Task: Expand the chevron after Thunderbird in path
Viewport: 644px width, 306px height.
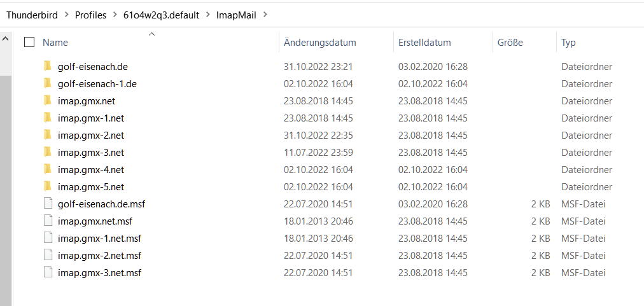Action: 66,15
